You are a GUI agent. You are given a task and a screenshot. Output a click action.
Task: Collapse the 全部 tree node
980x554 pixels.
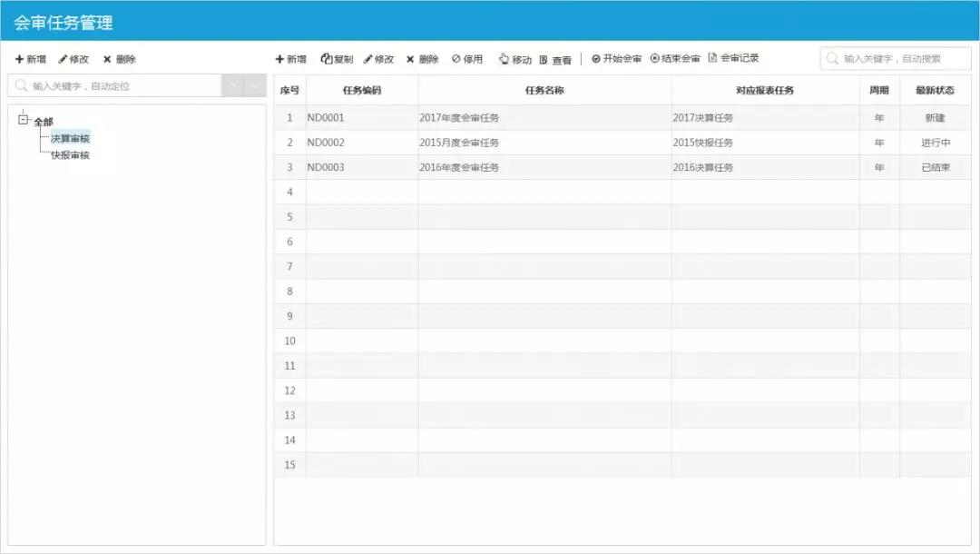(23, 118)
